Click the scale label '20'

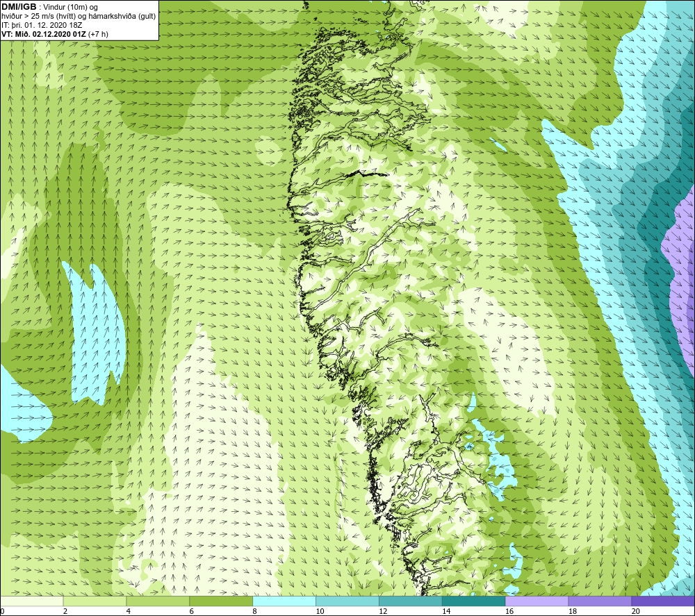[636, 611]
